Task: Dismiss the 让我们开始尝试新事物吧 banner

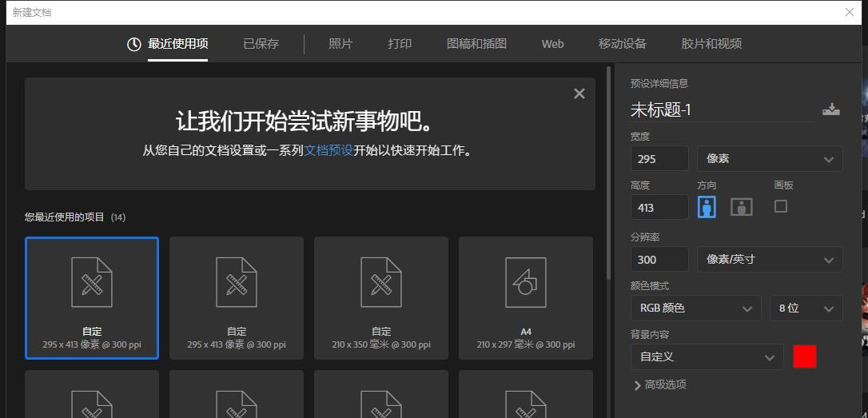Action: (x=579, y=94)
